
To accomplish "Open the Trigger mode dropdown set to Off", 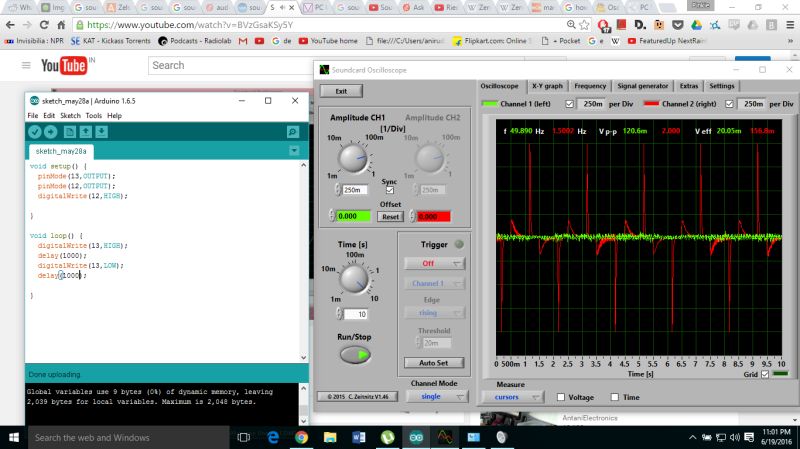I will pyautogui.click(x=435, y=263).
